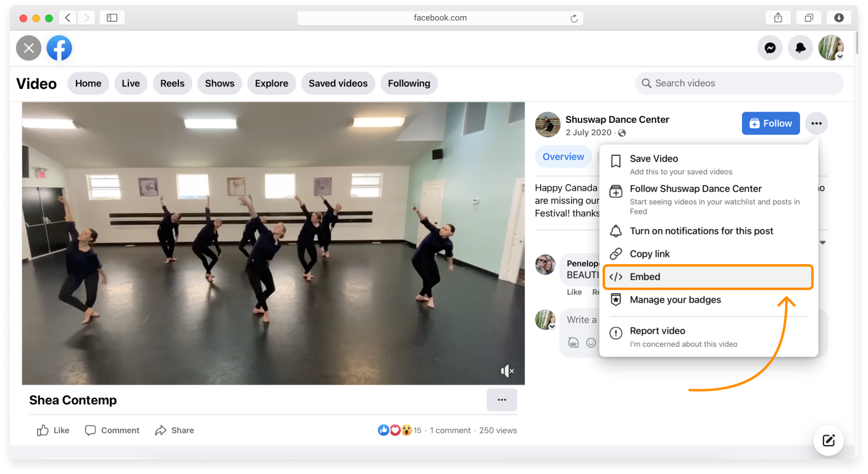This screenshot has height=474, width=868.
Task: Like the Shea Contemp video
Action: 53,431
